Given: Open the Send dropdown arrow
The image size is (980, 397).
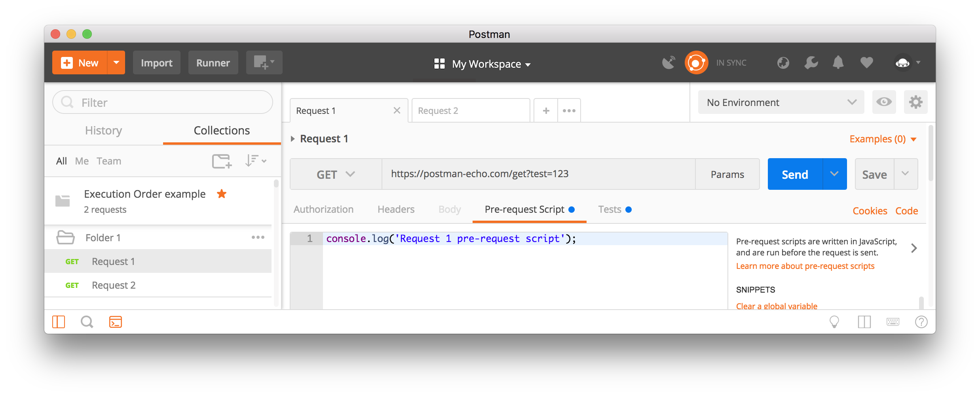Looking at the screenshot, I should coord(835,174).
